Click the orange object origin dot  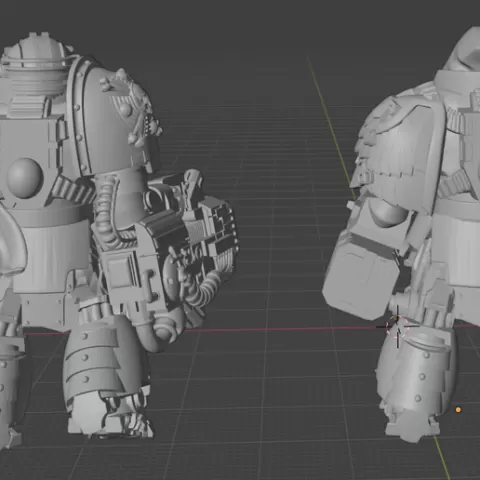point(458,410)
